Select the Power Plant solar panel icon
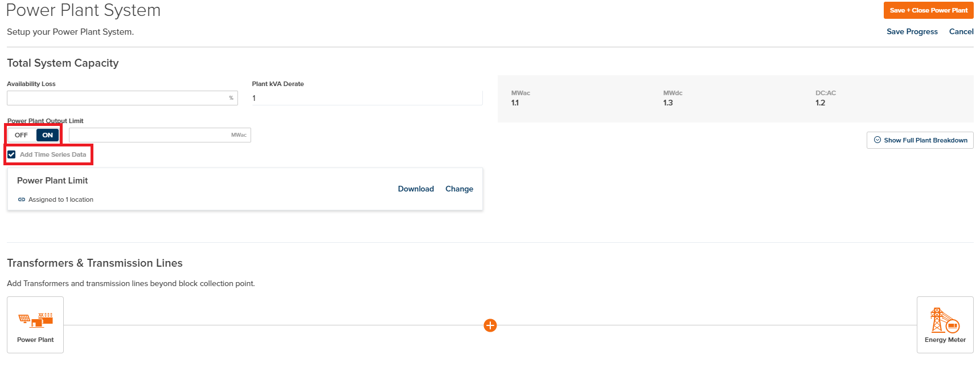The width and height of the screenshot is (980, 371). [x=35, y=320]
